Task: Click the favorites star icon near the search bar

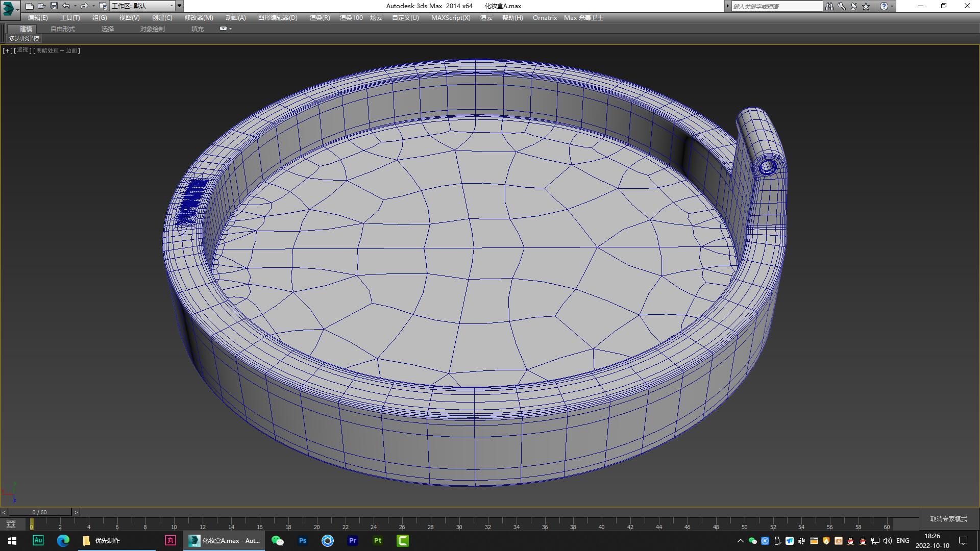Action: (865, 6)
